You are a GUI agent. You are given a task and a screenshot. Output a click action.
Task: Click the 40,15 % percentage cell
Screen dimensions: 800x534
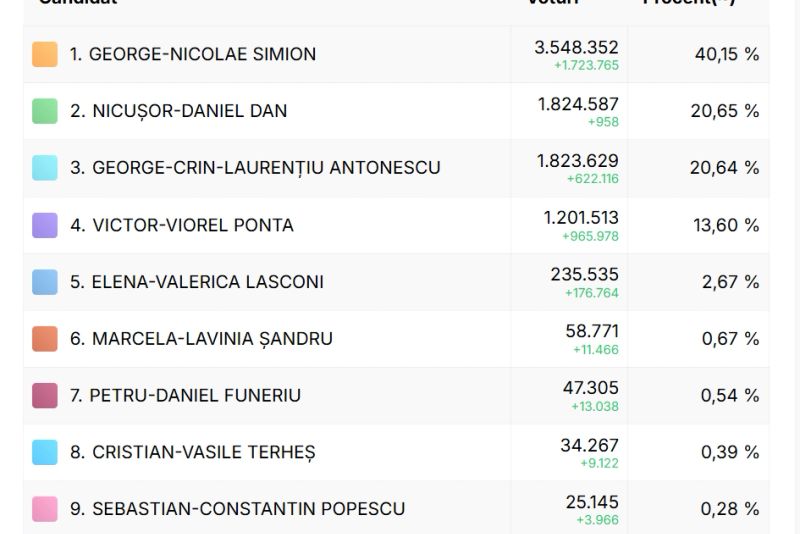pyautogui.click(x=726, y=54)
